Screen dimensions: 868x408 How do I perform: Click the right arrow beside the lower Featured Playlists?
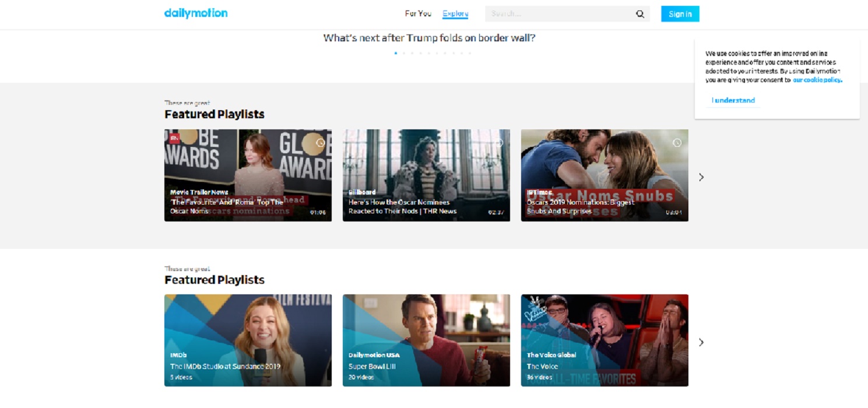[701, 342]
